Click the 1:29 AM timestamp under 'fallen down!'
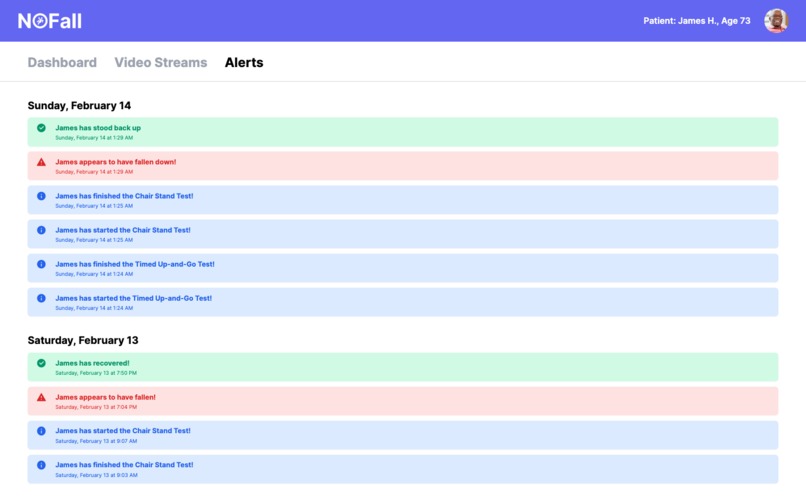 point(94,172)
